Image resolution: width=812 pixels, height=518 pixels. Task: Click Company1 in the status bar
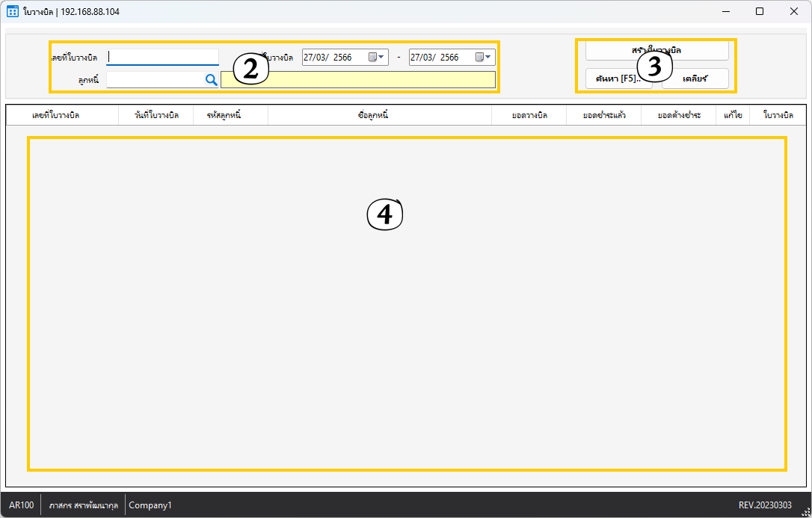150,505
